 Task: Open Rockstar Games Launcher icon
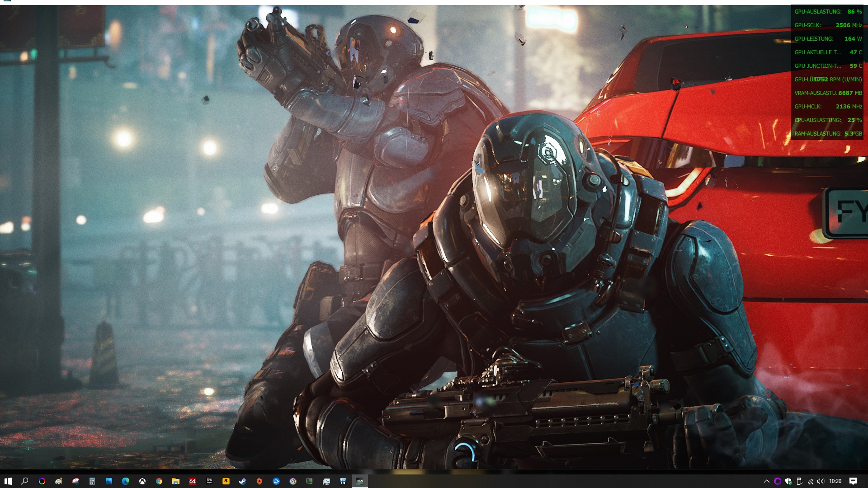(x=226, y=481)
